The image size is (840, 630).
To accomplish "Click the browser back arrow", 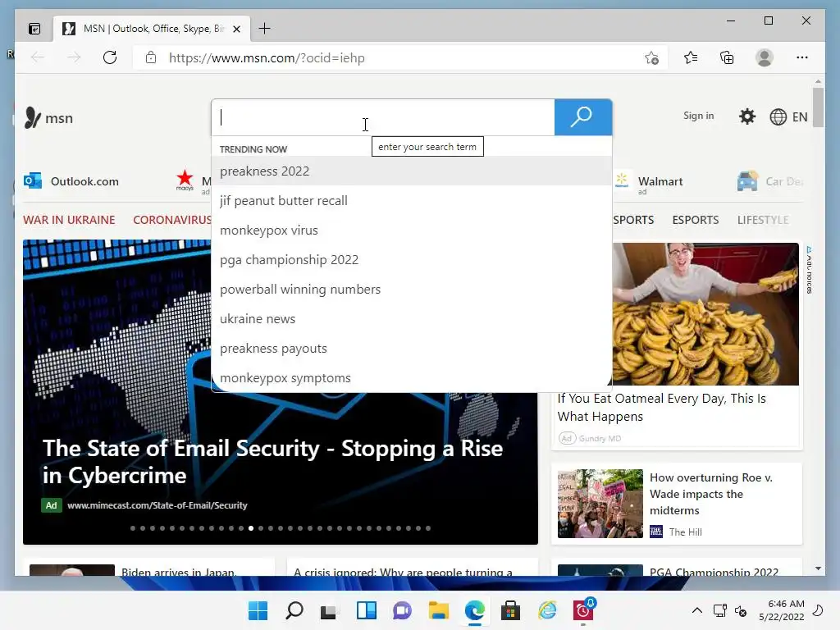I will (38, 57).
